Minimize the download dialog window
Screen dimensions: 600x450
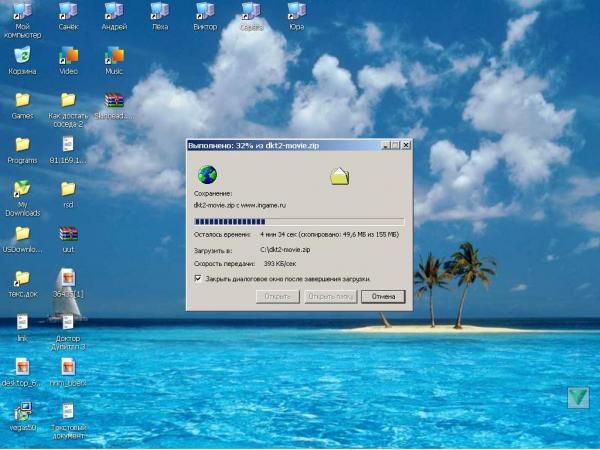(386, 145)
